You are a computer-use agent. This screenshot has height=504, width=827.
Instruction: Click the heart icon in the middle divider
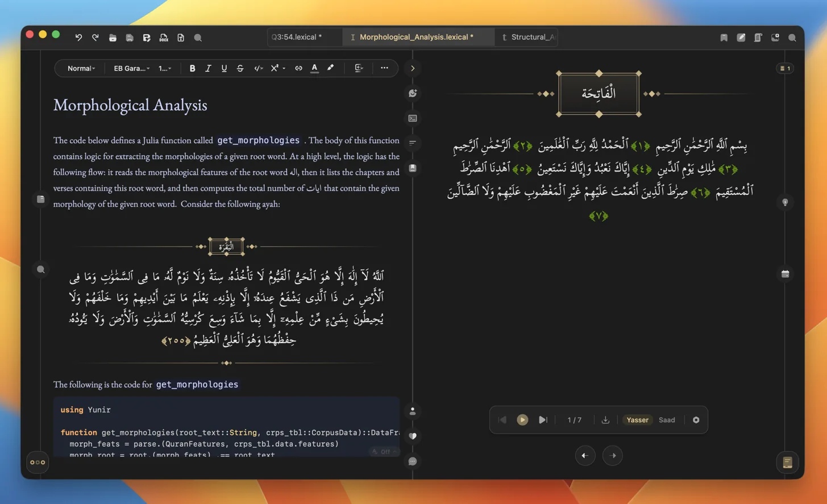[x=413, y=436]
